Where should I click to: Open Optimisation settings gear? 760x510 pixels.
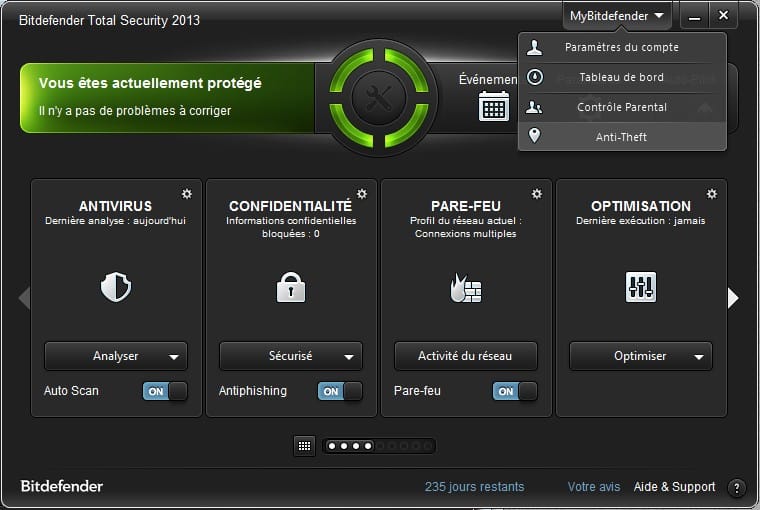click(x=712, y=194)
